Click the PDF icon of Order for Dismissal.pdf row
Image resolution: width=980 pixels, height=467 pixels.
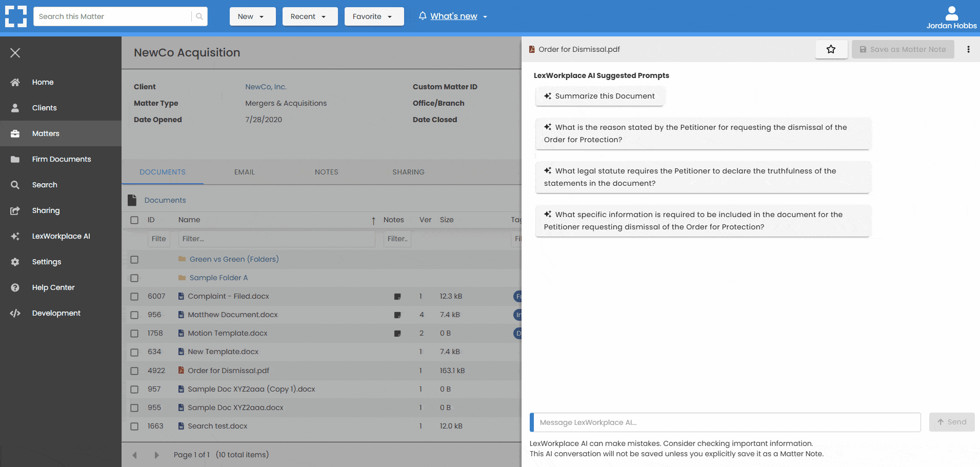click(181, 370)
